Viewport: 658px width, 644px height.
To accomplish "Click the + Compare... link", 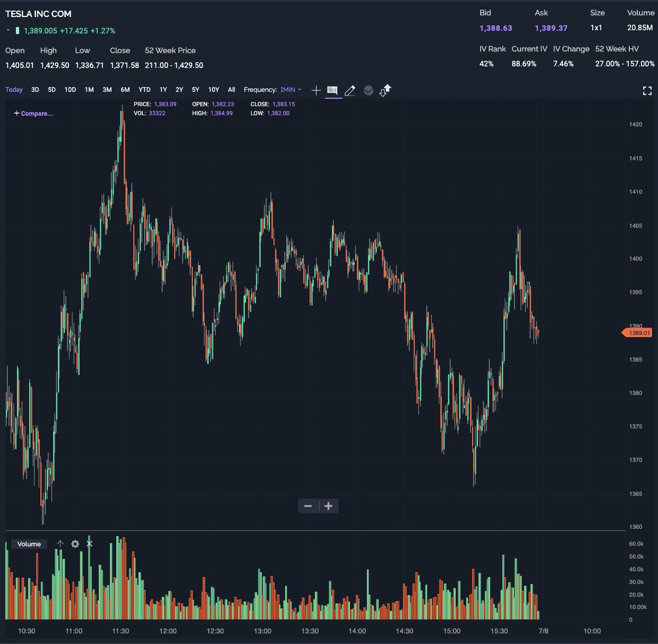I will tap(33, 113).
